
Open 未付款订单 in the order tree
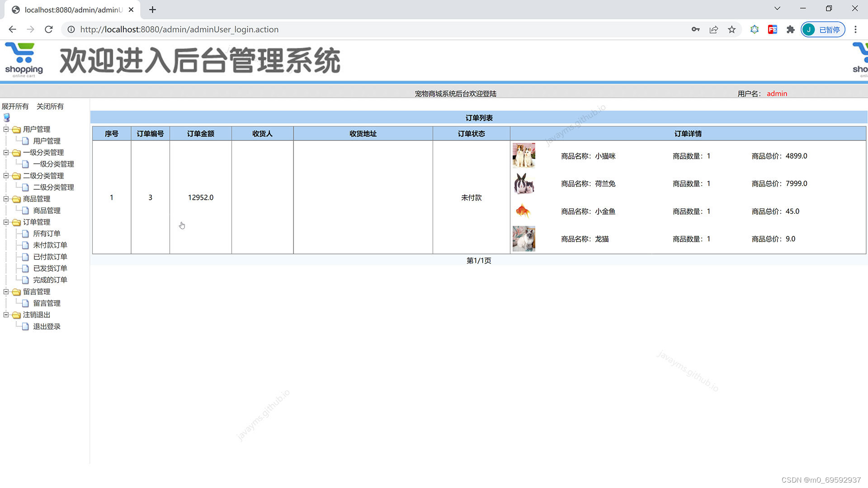pyautogui.click(x=50, y=245)
